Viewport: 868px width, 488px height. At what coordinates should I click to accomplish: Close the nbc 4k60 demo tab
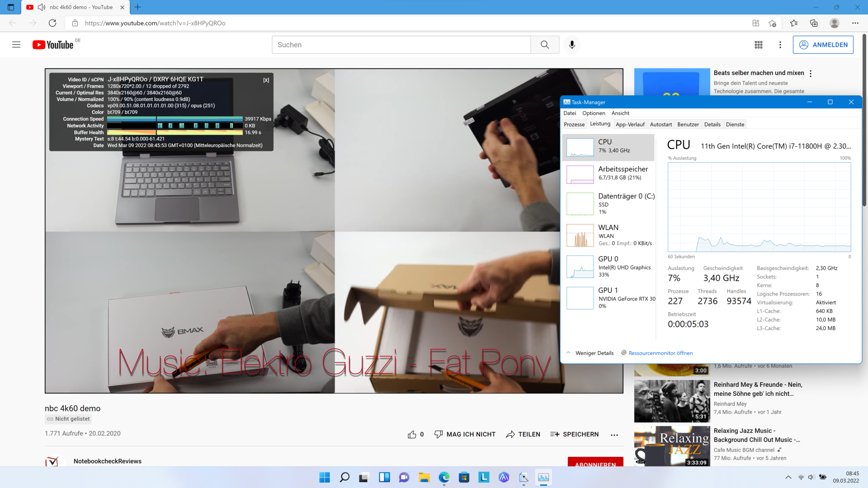click(x=122, y=7)
